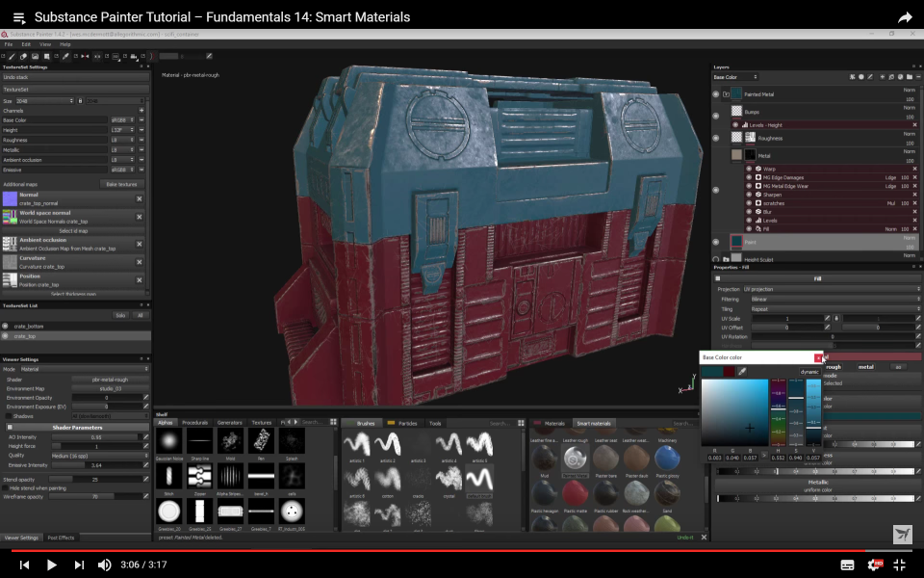Select the Polygon fill tool in toolbar

[x=46, y=56]
